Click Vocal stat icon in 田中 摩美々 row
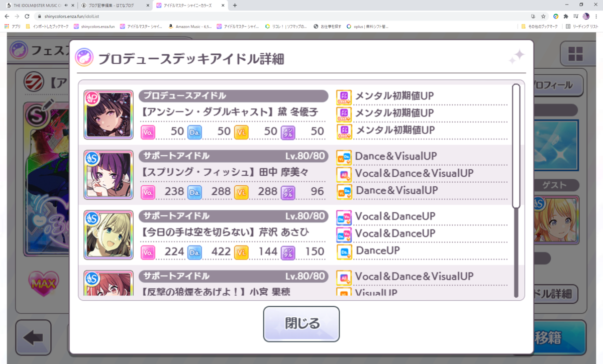 (x=148, y=192)
